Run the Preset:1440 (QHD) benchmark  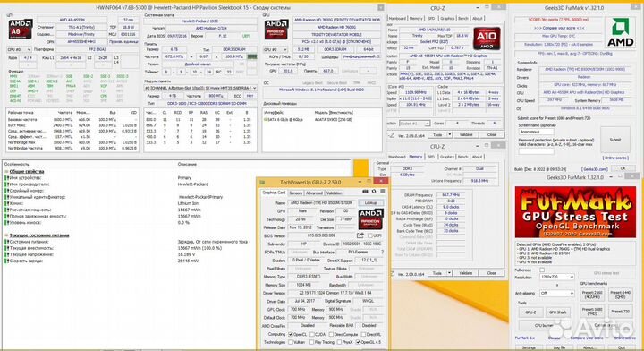click(620, 295)
